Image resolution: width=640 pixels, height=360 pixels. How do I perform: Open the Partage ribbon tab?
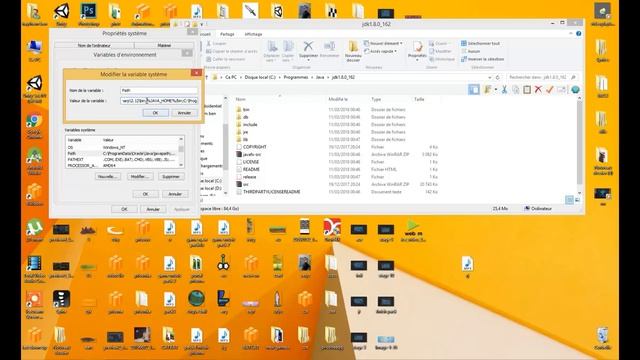[x=227, y=34]
